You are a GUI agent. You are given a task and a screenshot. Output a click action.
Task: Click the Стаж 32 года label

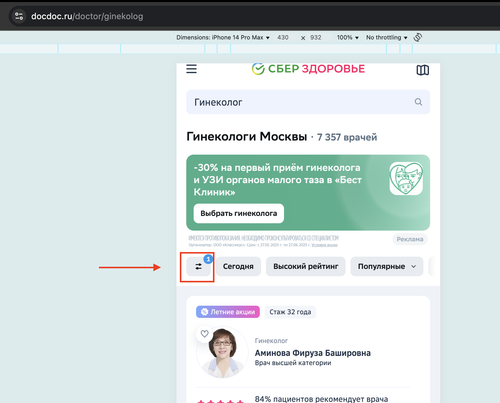290,312
